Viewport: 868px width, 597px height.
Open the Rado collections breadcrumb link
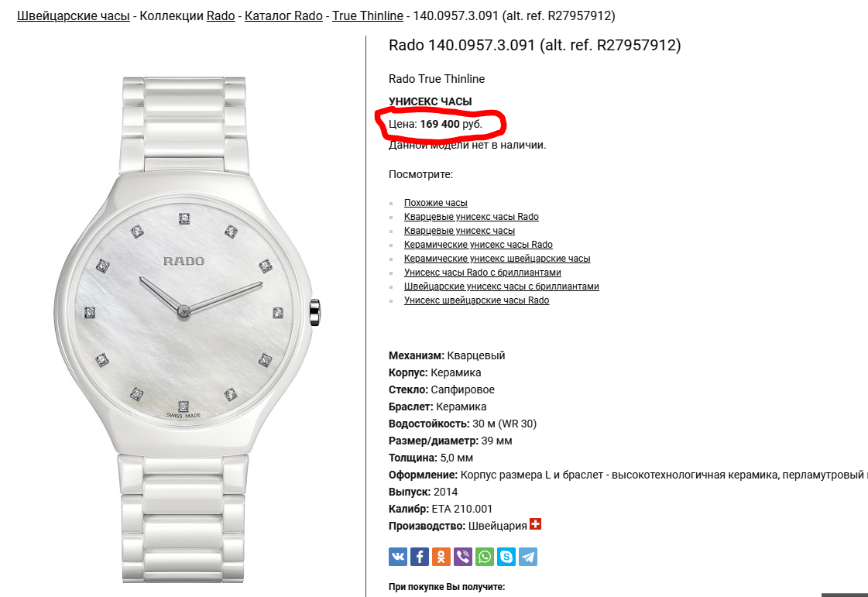[x=221, y=16]
